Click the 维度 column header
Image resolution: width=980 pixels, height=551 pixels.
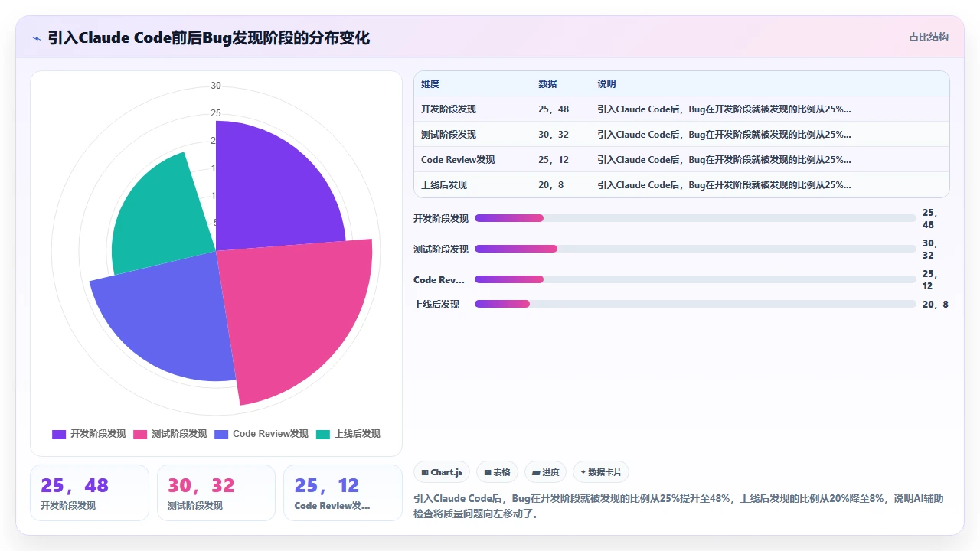pos(430,84)
